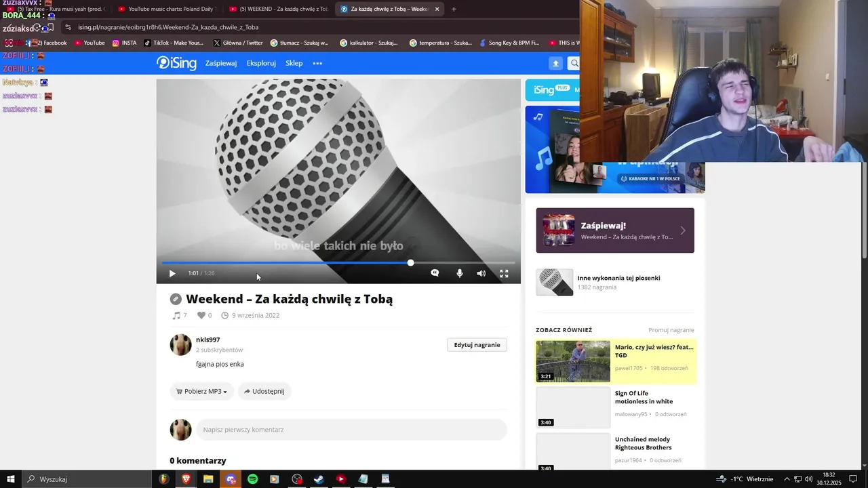868x488 pixels.
Task: Close the Za każdą chwilę z Tobą tab
Action: (x=437, y=9)
